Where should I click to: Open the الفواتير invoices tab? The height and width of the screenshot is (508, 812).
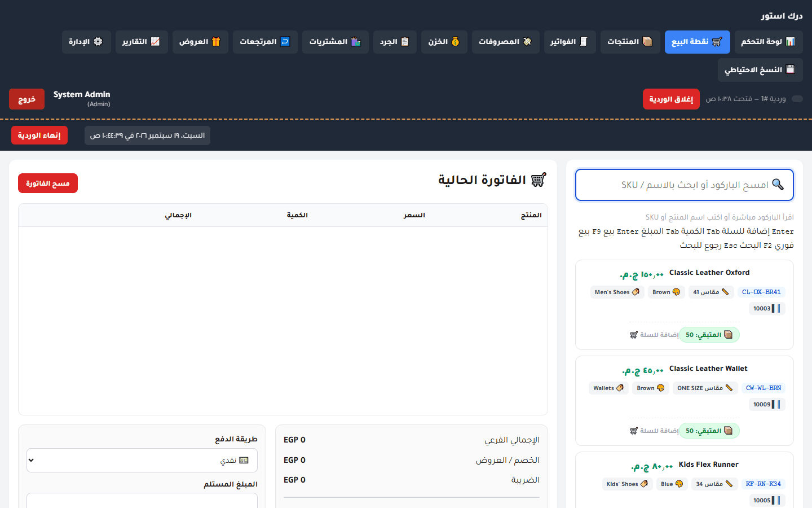tap(570, 42)
